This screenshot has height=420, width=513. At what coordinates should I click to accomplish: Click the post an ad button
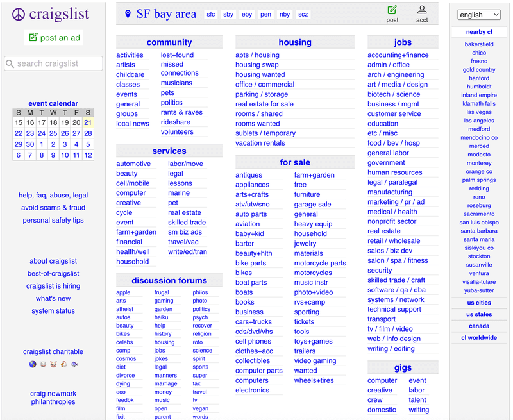(53, 37)
